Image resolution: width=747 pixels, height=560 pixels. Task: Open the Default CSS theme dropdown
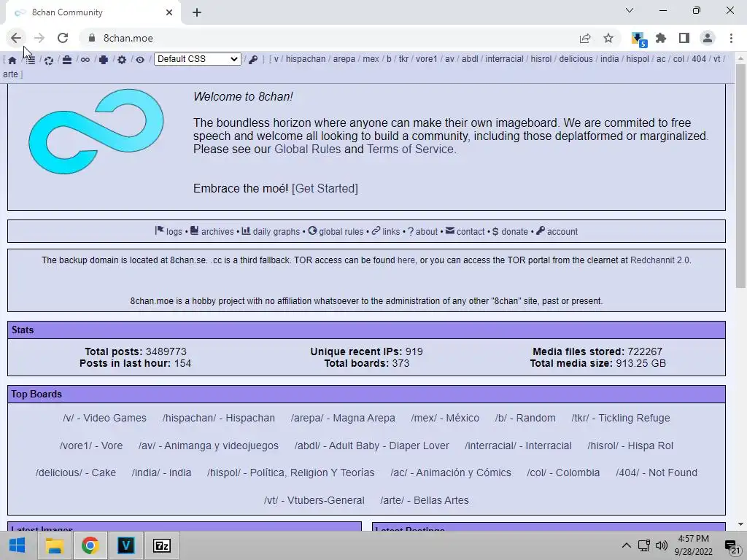pos(197,59)
